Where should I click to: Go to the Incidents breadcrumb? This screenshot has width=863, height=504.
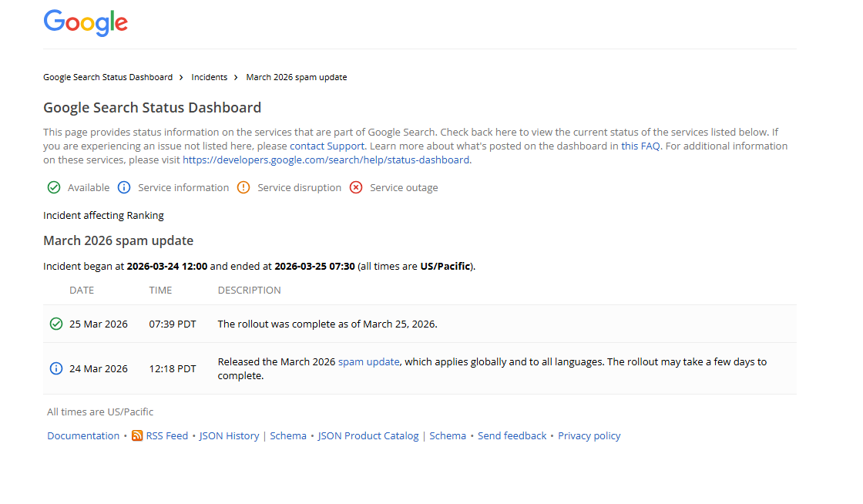click(x=210, y=77)
